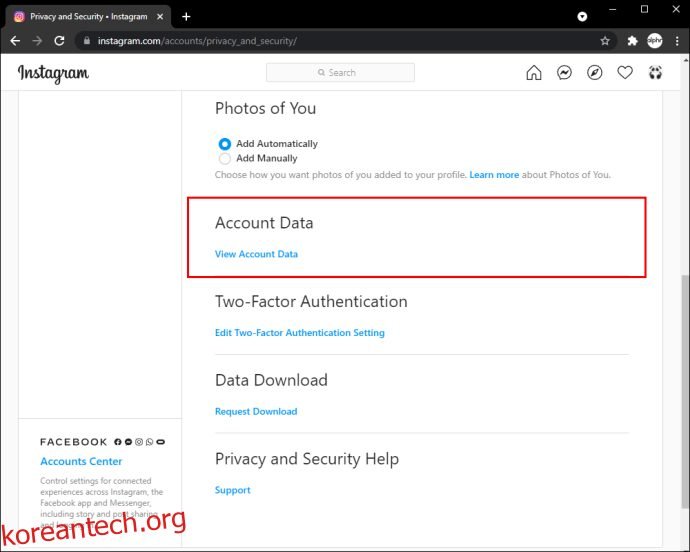Go to Instagram Home feed icon
The image size is (690, 552).
pyautogui.click(x=533, y=73)
